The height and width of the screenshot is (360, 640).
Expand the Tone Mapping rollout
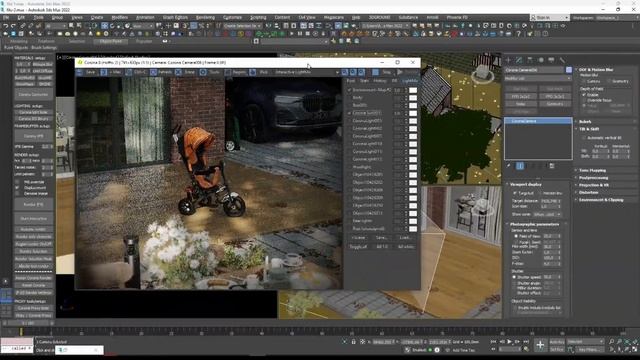[592, 170]
